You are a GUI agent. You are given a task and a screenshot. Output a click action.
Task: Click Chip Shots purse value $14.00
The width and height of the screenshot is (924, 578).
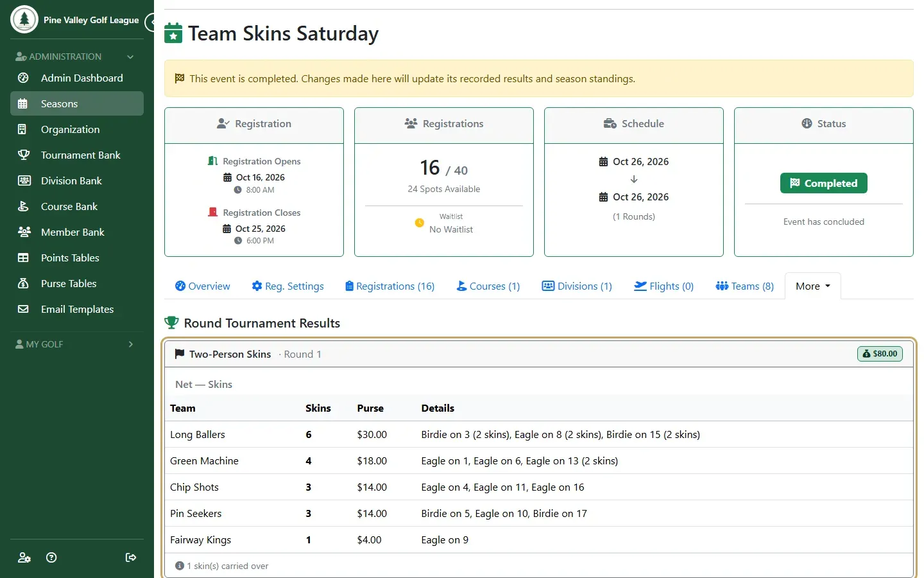pos(372,487)
